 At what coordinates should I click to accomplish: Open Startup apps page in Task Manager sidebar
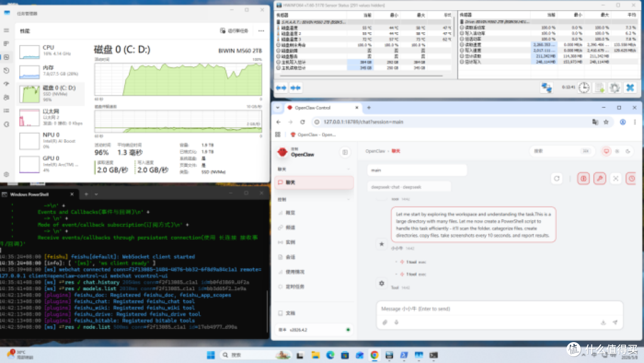pyautogui.click(x=6, y=84)
